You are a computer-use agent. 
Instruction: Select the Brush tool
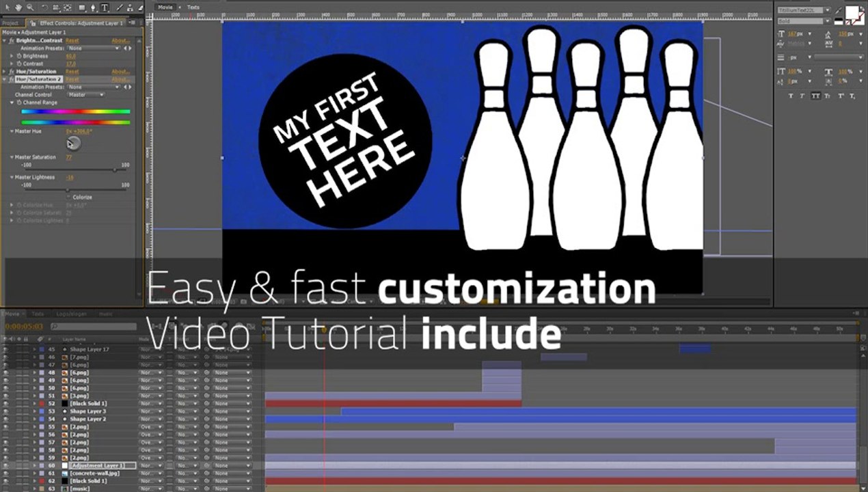pyautogui.click(x=120, y=8)
